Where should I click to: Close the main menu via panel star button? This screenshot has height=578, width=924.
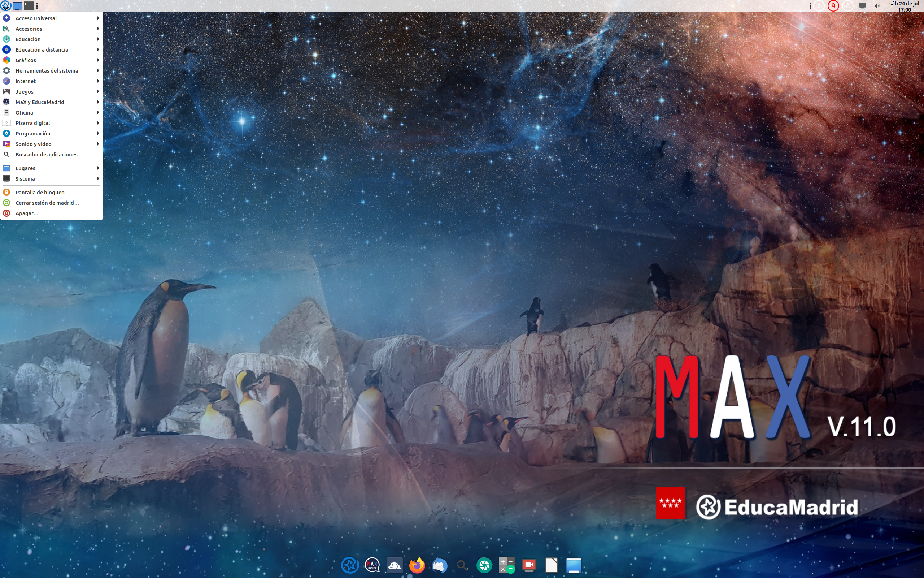(5, 5)
